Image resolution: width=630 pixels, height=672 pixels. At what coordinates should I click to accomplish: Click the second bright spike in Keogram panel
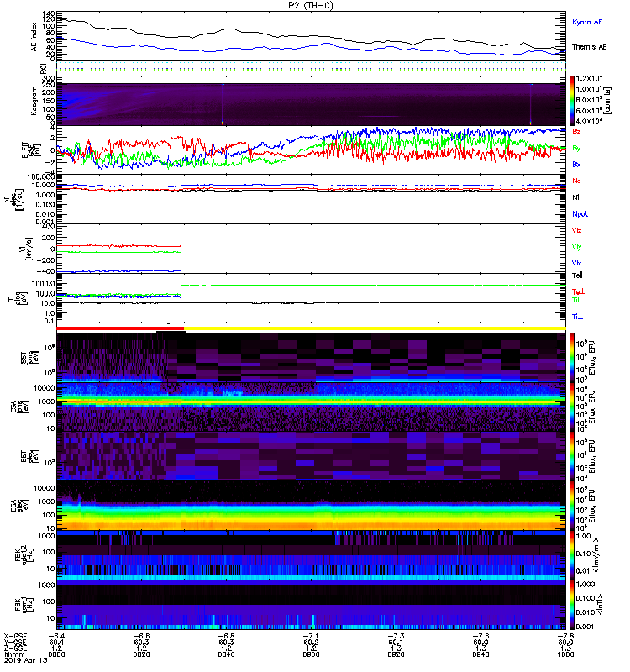531,103
